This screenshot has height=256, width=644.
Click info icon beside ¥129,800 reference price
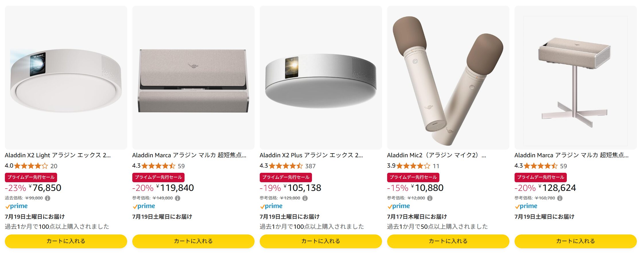click(x=305, y=198)
